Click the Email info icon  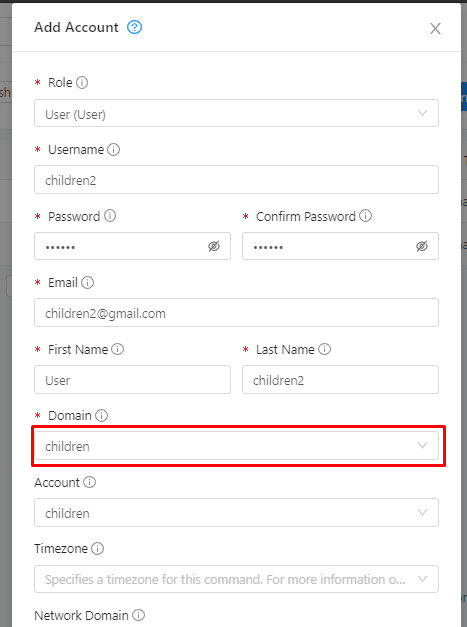88,283
